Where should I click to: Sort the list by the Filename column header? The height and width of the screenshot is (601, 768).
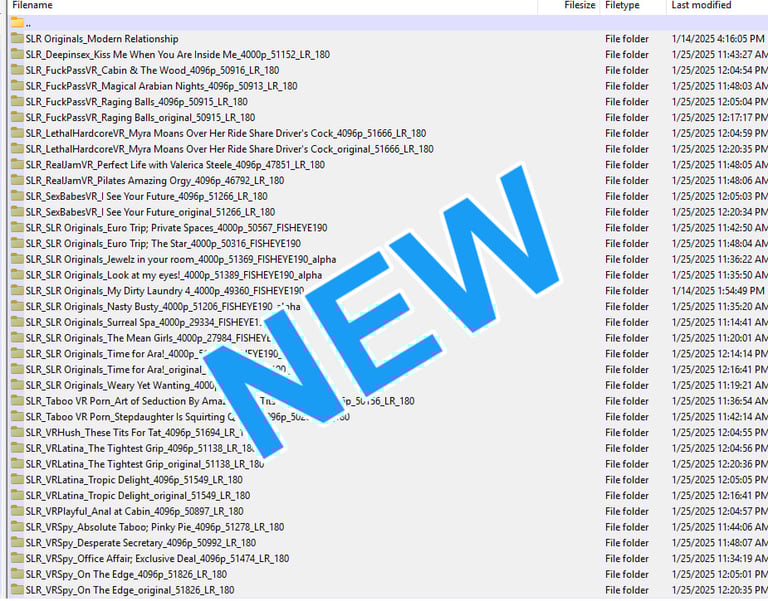click(32, 5)
